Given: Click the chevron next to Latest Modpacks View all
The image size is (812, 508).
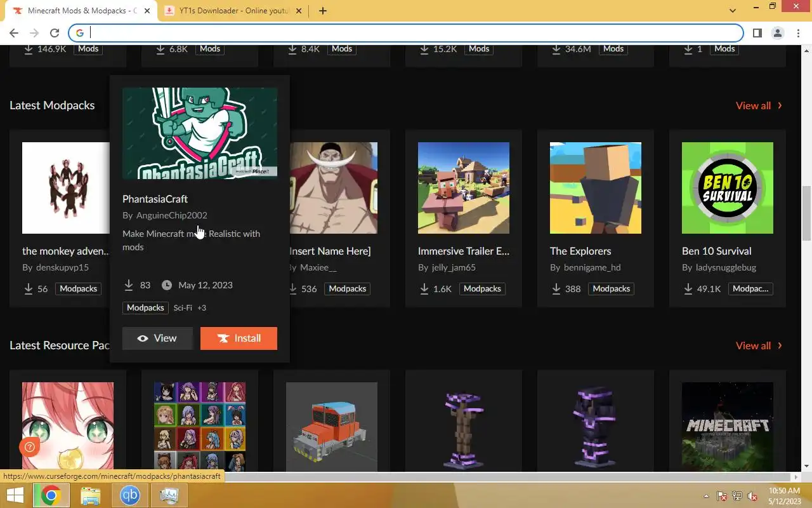Looking at the screenshot, I should click(780, 105).
